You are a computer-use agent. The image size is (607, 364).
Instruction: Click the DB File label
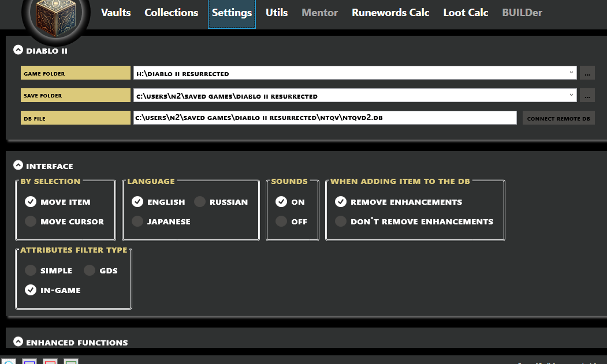pos(76,118)
